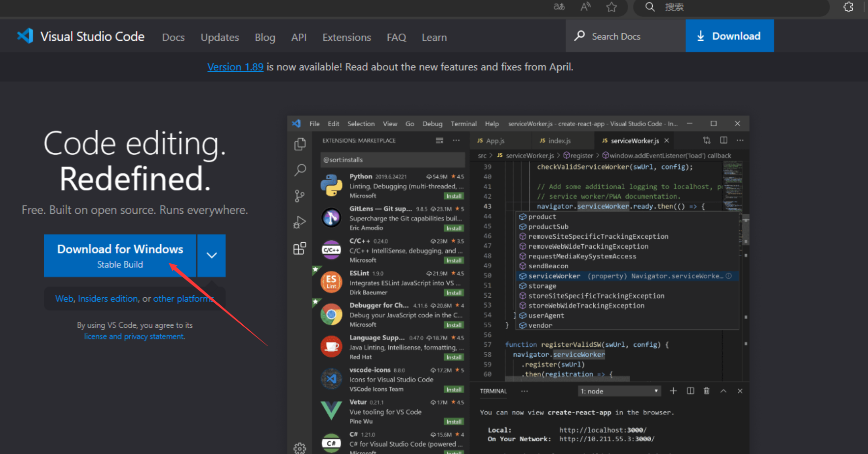Open the API navigation link
Screen dimensions: 868x454
299,37
